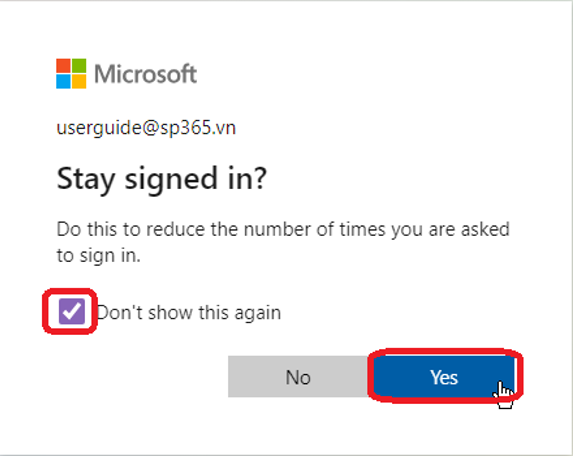
Task: Click the word "Microsoft" beside the logo
Action: pyautogui.click(x=145, y=74)
